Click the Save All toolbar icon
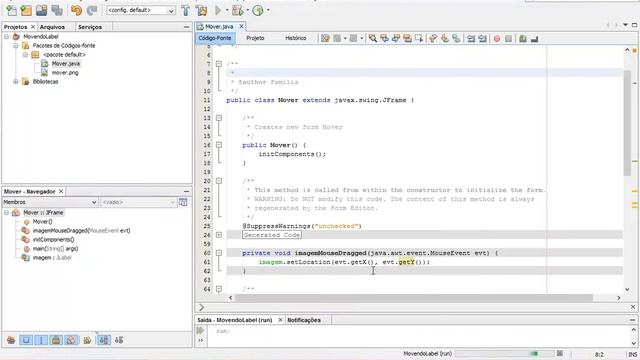The image size is (640, 360). pos(57,10)
